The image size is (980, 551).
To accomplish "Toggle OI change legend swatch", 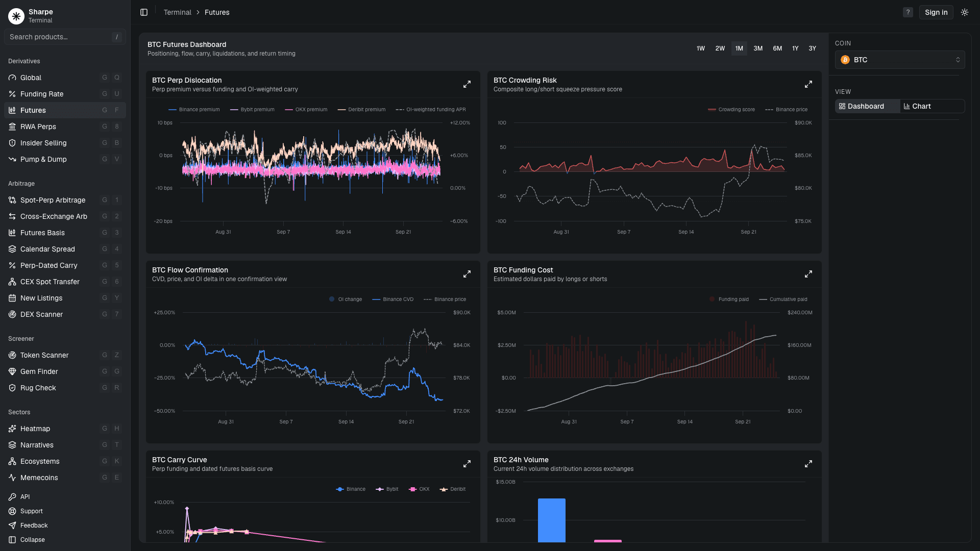I will pyautogui.click(x=332, y=299).
